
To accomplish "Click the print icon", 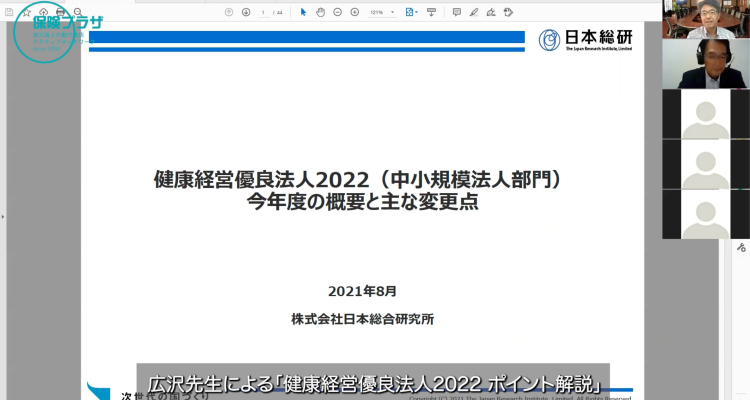I will click(x=60, y=12).
